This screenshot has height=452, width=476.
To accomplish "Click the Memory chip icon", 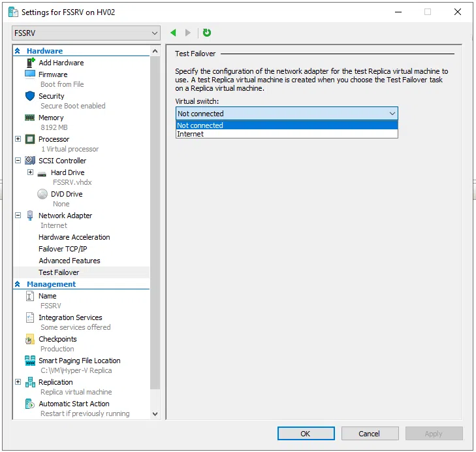I will click(x=30, y=118).
